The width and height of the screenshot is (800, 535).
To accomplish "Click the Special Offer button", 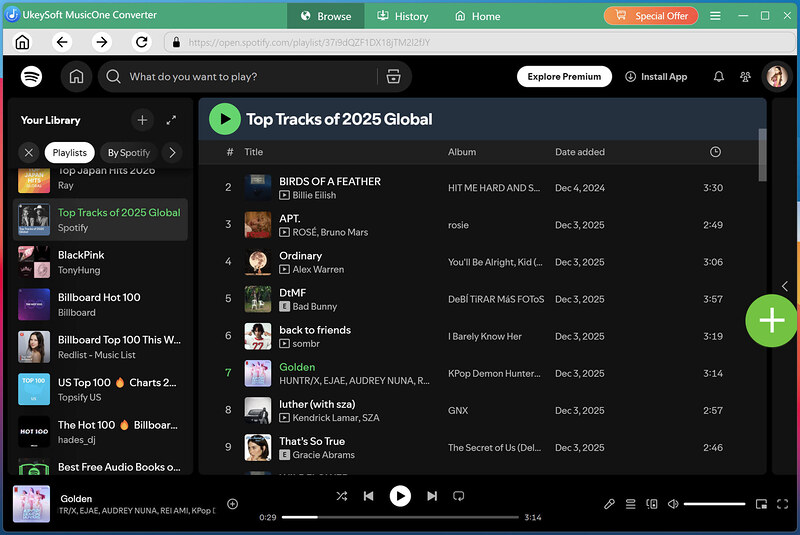I will pos(651,16).
